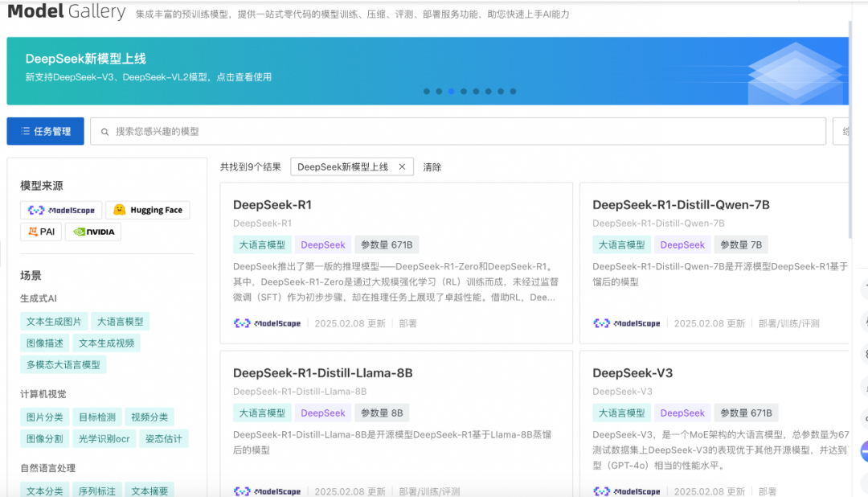This screenshot has width=868, height=497.
Task: Click ModelScope logo in the DeepSeek-R1 card
Action: click(267, 323)
